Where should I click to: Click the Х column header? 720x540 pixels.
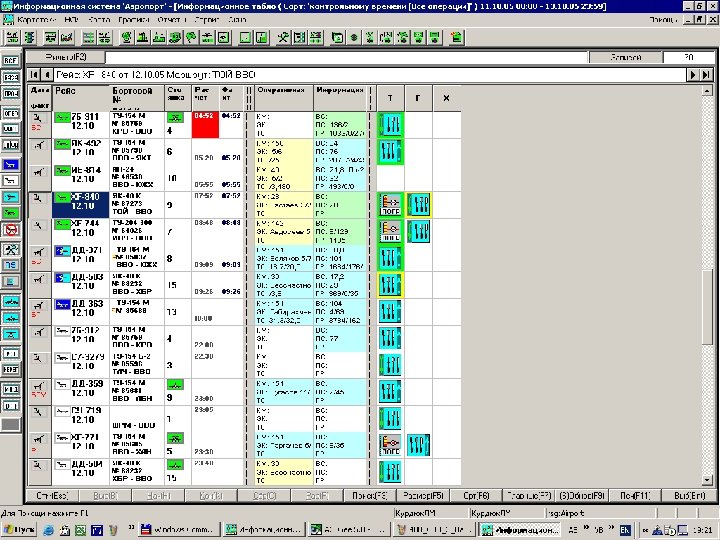tap(446, 98)
